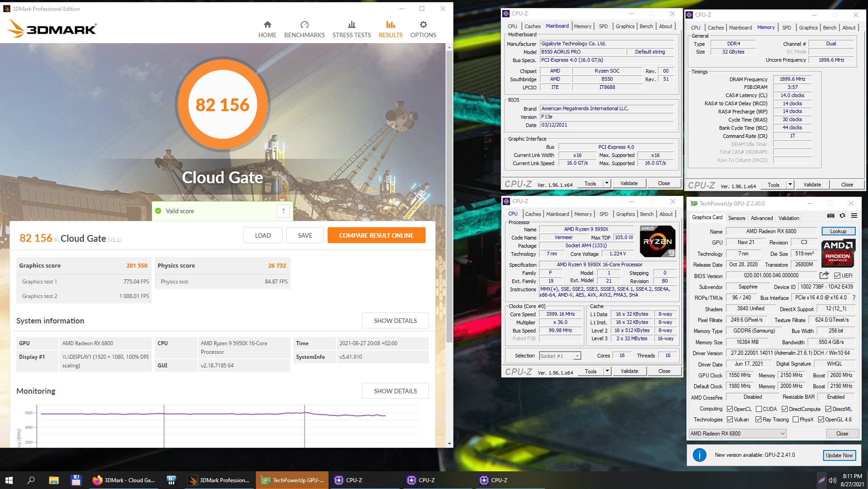Image resolution: width=868 pixels, height=489 pixels.
Task: Open taskbar search magnifier
Action: (x=31, y=480)
